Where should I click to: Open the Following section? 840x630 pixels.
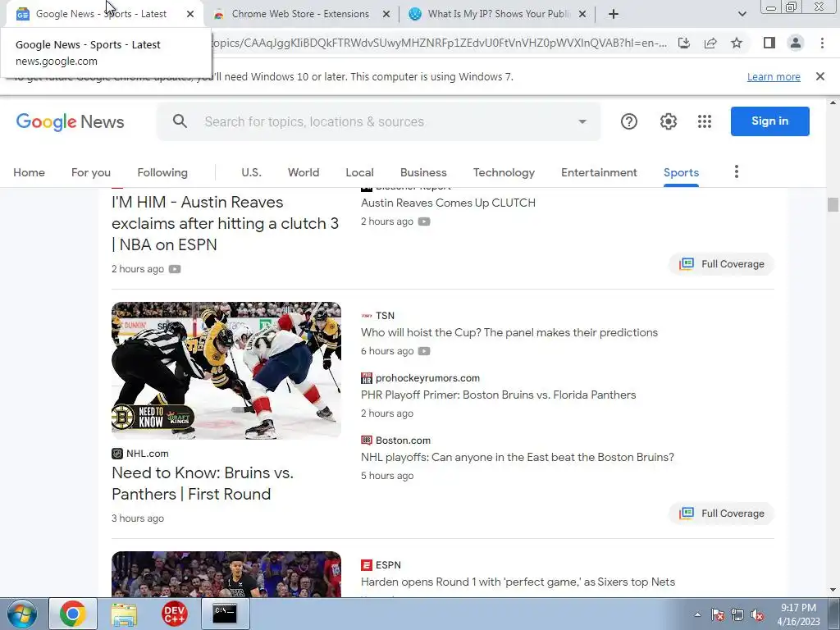coord(162,172)
